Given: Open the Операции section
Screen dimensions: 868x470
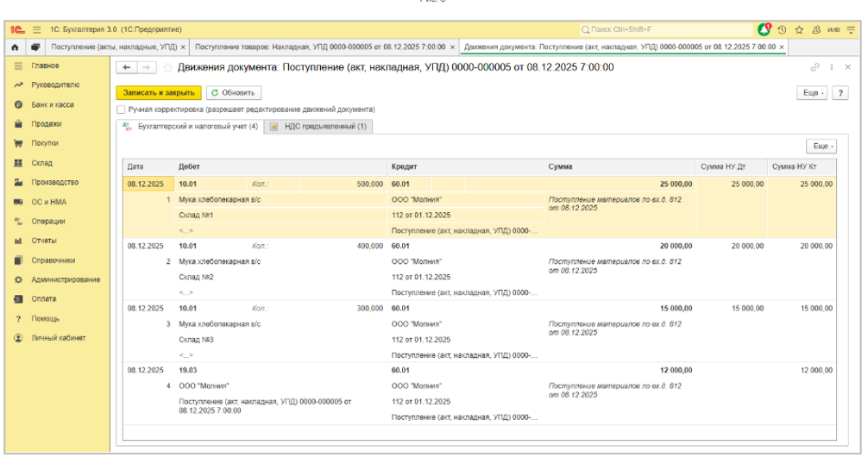Looking at the screenshot, I should point(48,222).
